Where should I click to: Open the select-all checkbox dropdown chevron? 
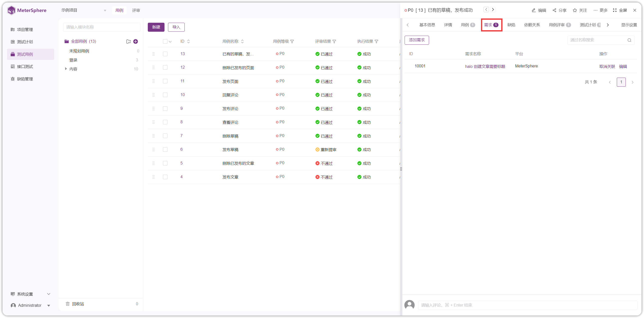pos(170,42)
